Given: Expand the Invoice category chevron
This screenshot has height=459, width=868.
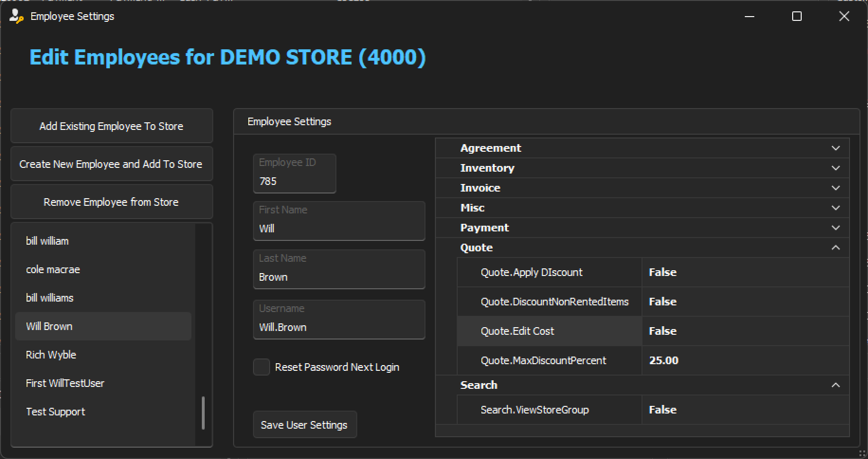Looking at the screenshot, I should 835,188.
